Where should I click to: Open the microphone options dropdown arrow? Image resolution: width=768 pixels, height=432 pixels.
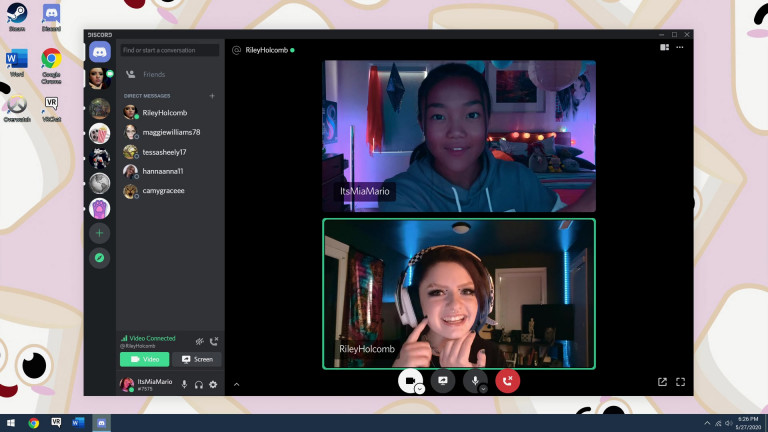[483, 388]
